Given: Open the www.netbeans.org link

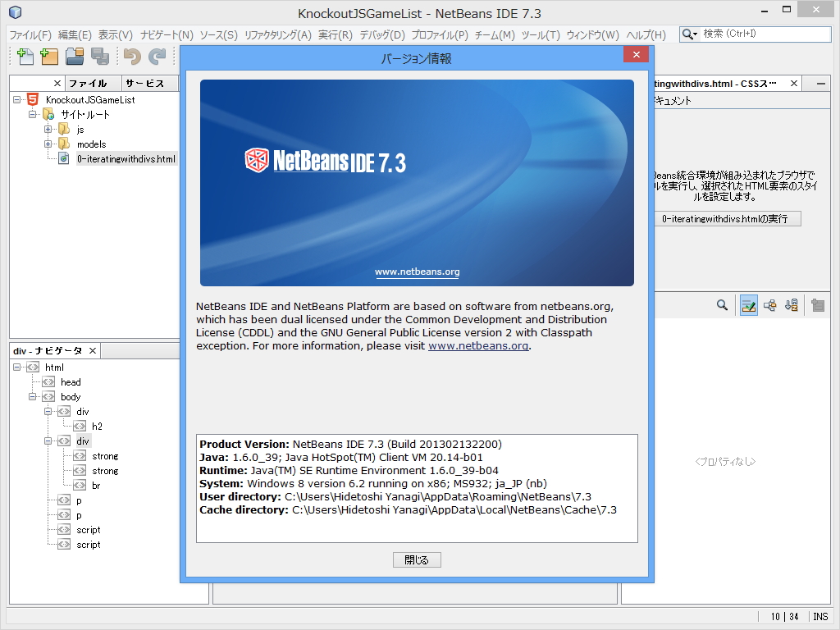Looking at the screenshot, I should (x=416, y=272).
